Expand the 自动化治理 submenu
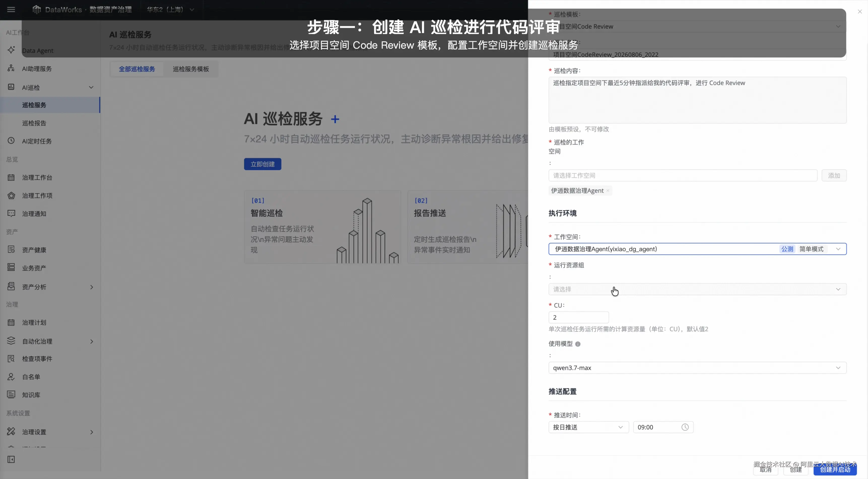Viewport: 868px width, 479px height. [91, 341]
